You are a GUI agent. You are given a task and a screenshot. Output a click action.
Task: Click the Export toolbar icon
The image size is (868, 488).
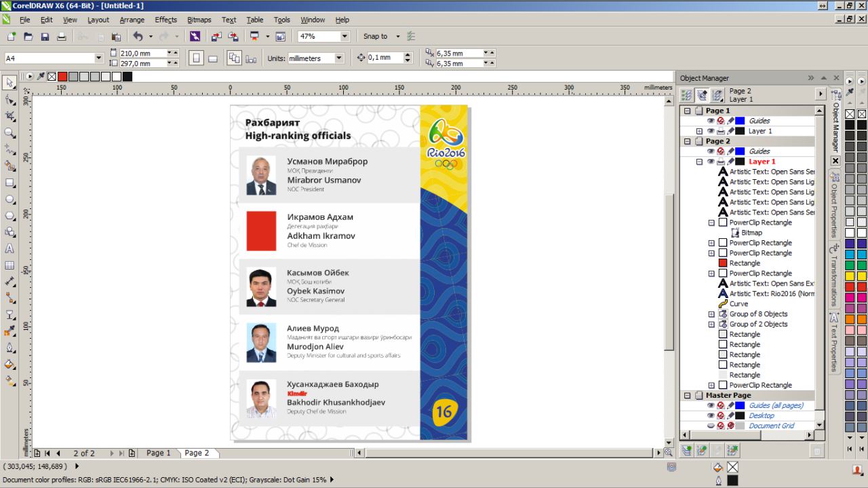pos(233,37)
